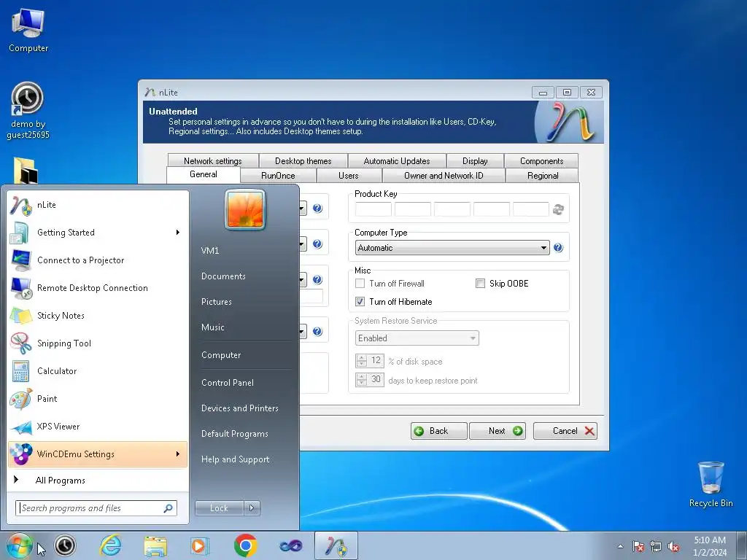Open RunOnce tab
747x560 pixels.
pos(278,175)
